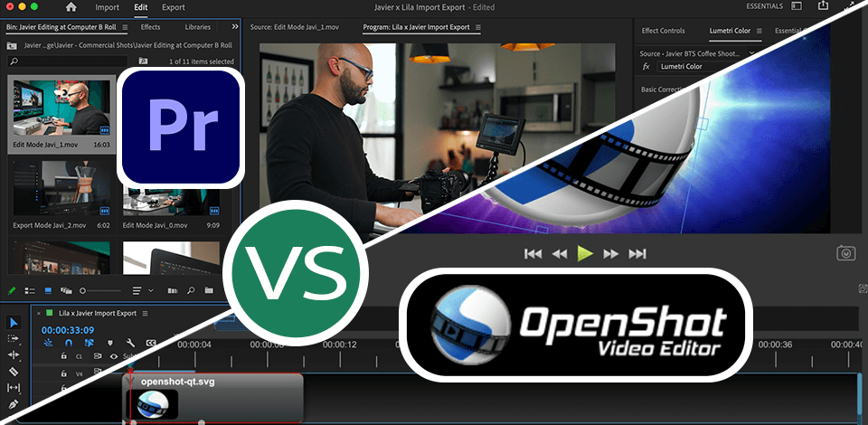This screenshot has width=868, height=425.
Task: Select the Slip tool
Action: tap(14, 387)
